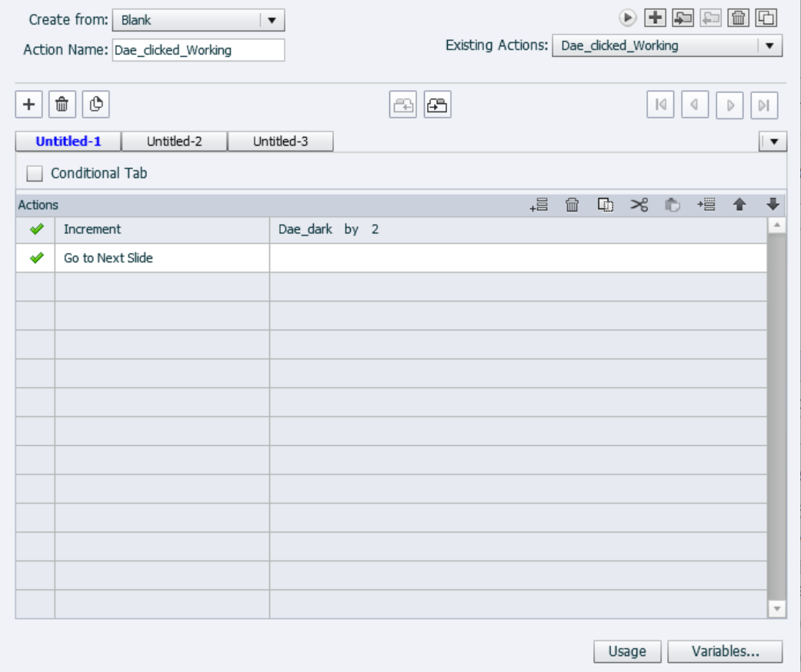Click the preview action play icon
Viewport: 801px width, 672px height.
point(629,18)
